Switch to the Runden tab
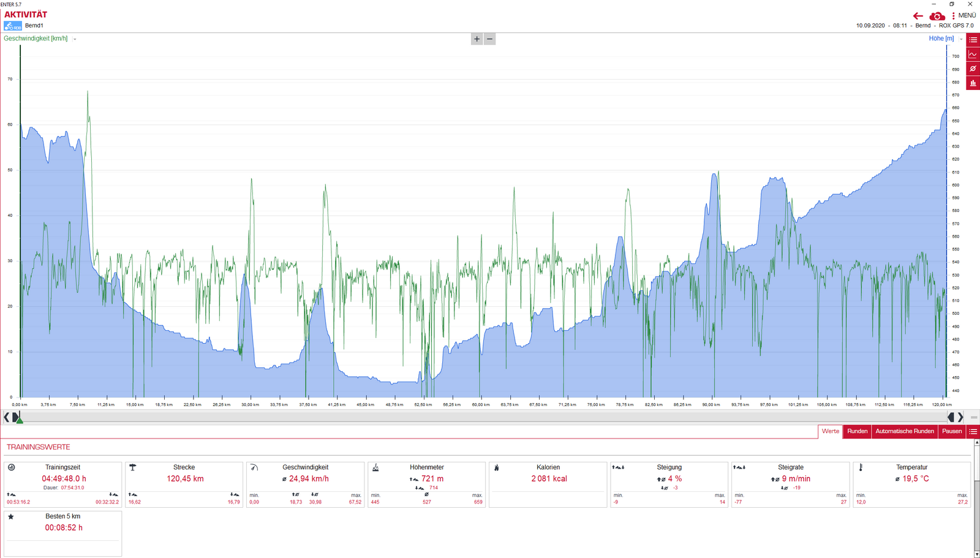This screenshot has width=980, height=558. (857, 431)
